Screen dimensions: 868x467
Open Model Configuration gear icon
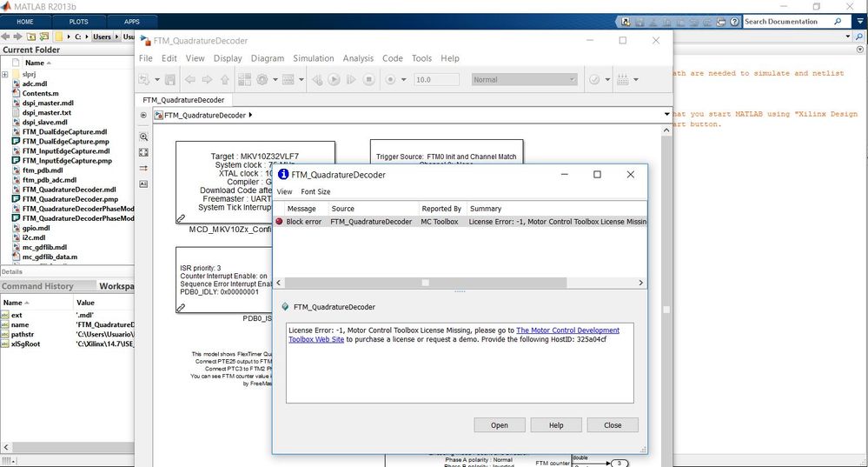point(262,80)
